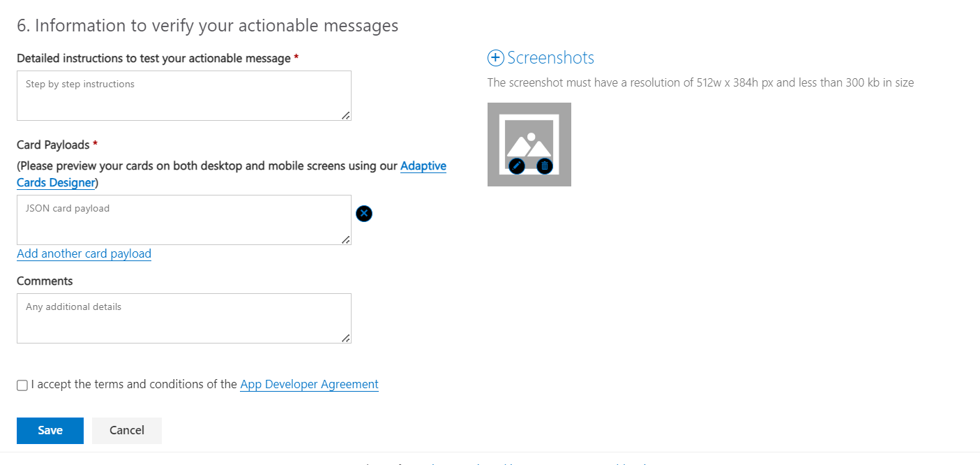Accept the terms and conditions checkbox
The height and width of the screenshot is (465, 980).
pos(22,385)
